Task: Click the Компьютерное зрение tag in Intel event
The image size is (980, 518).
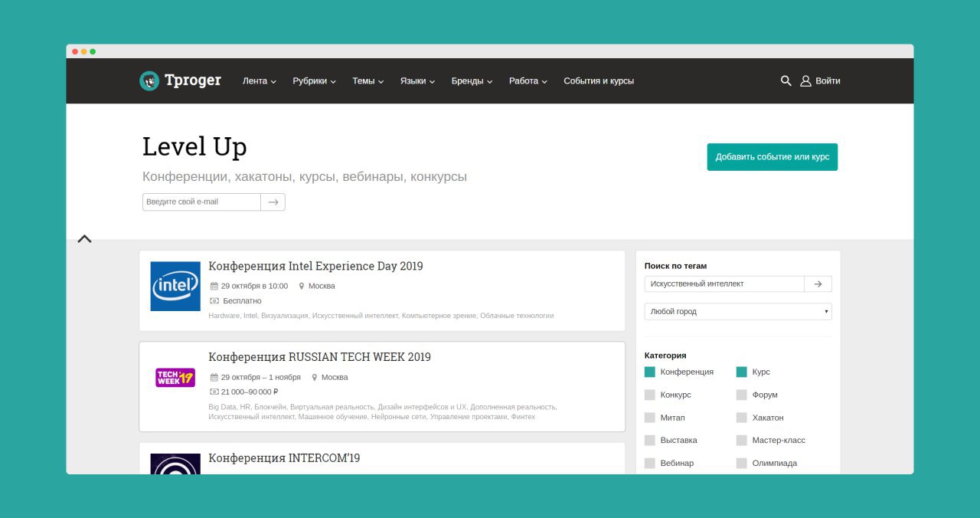Action: coord(439,316)
